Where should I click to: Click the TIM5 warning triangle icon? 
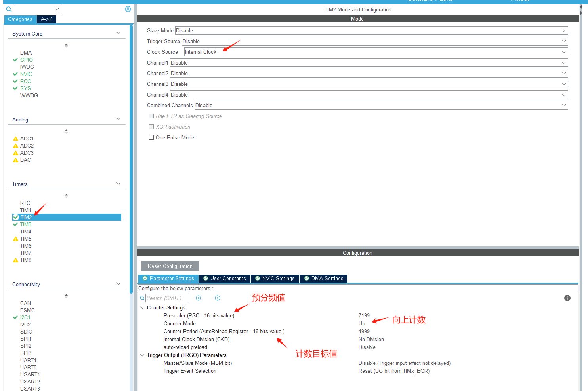point(16,239)
